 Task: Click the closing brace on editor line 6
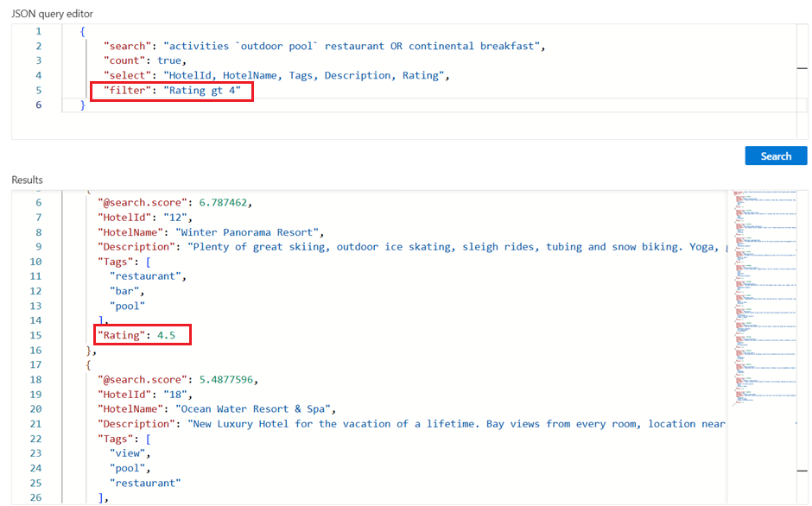tap(82, 105)
